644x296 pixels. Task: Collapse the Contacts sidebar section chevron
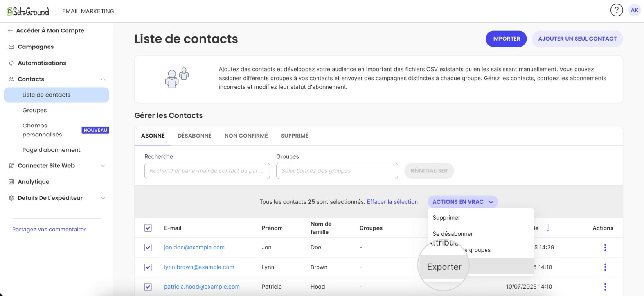coord(103,79)
